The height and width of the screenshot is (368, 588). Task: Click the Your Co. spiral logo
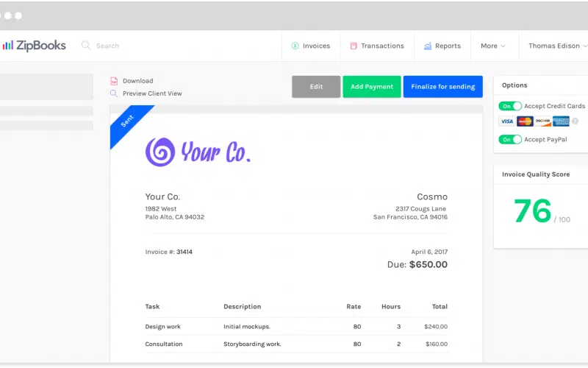(x=160, y=152)
